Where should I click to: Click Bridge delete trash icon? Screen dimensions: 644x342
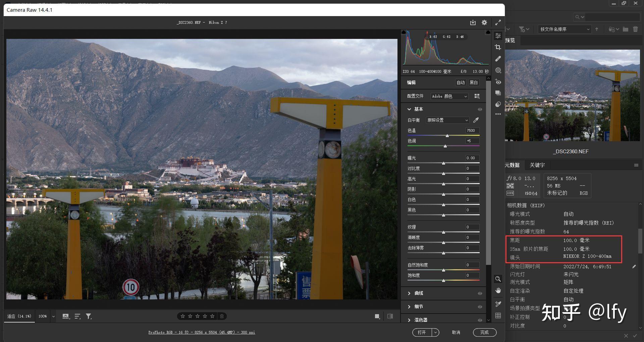(636, 29)
